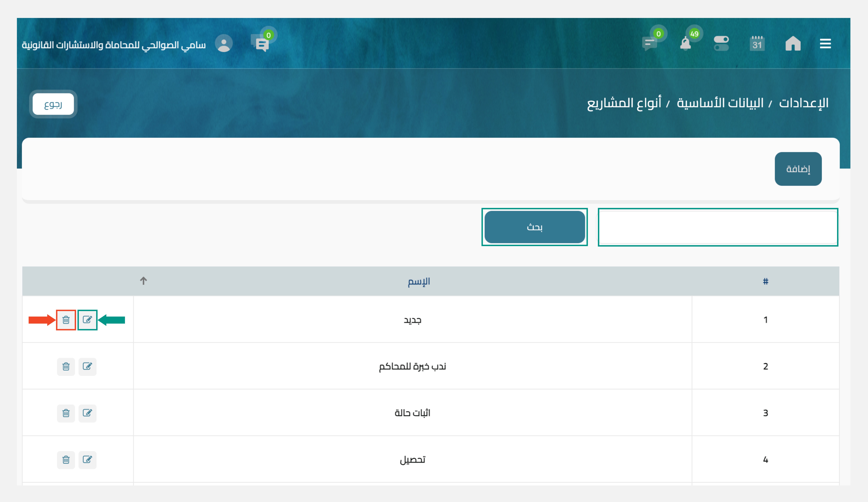Open the calendar 31 icon

tap(757, 44)
